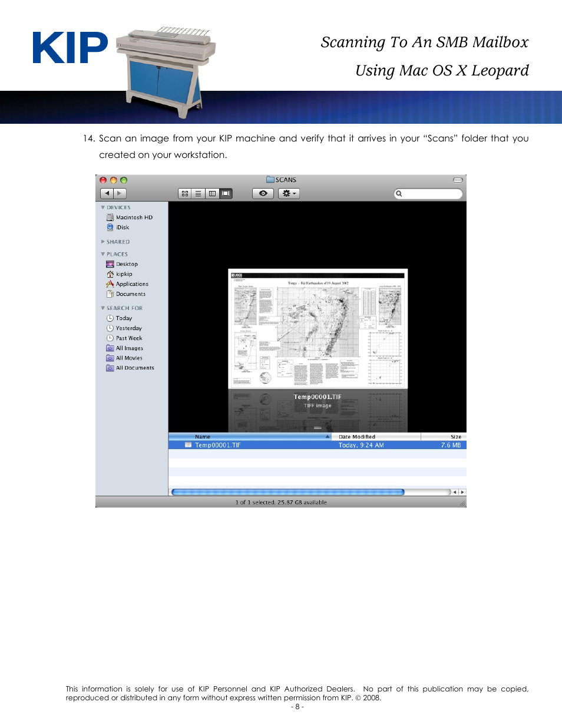Minimize the SCANS window
Screen dimensions: 562x728
[x=114, y=180]
